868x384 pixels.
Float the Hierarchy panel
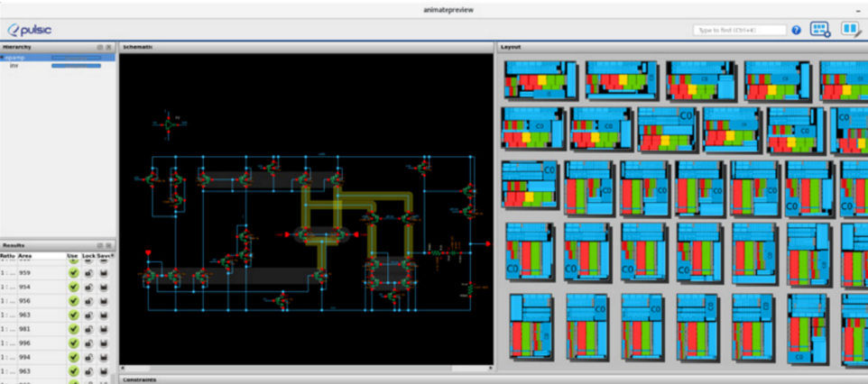100,48
